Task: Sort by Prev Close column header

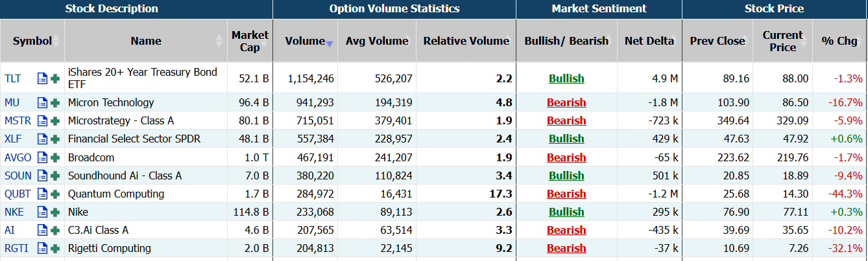Action: click(717, 41)
